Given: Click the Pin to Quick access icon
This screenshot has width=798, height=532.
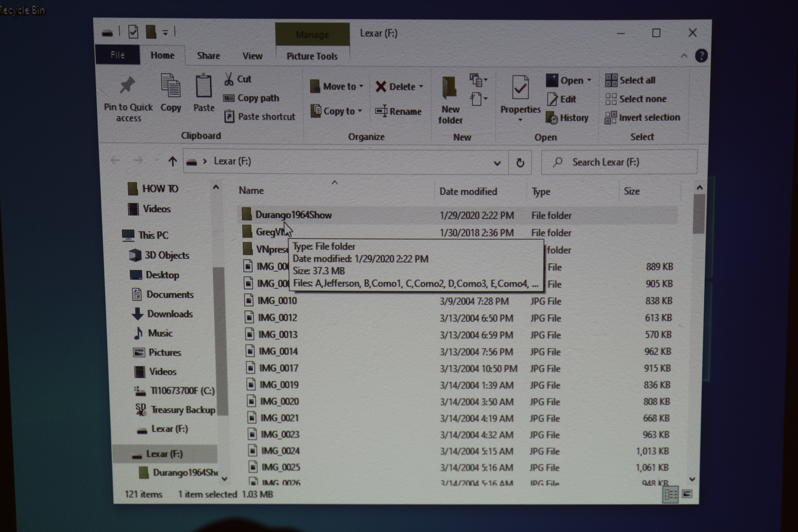Looking at the screenshot, I should (128, 85).
